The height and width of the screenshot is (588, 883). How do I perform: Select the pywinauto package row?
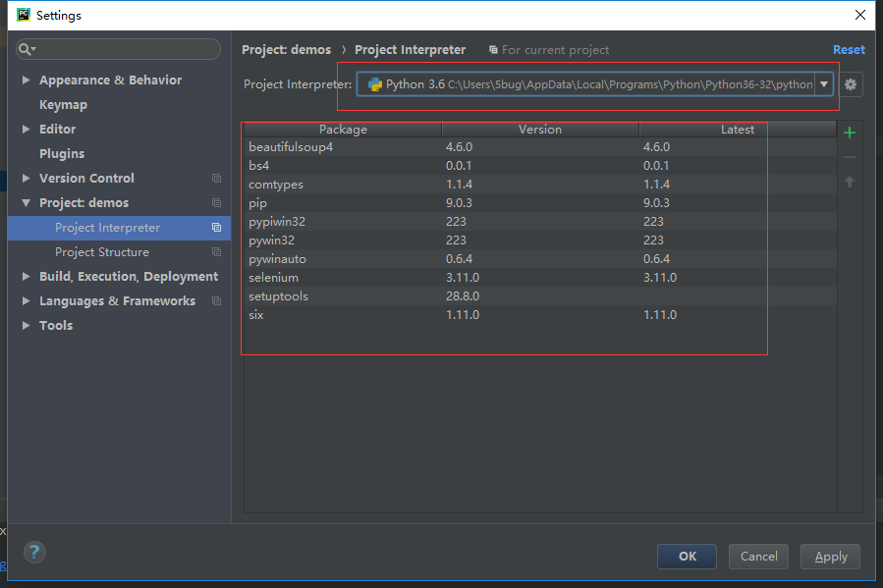[540, 259]
